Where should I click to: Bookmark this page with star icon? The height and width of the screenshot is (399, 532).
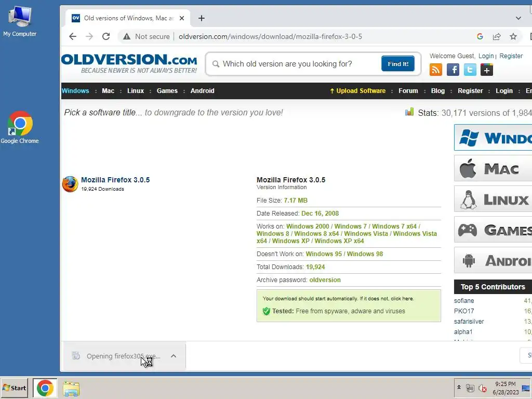[x=513, y=36]
